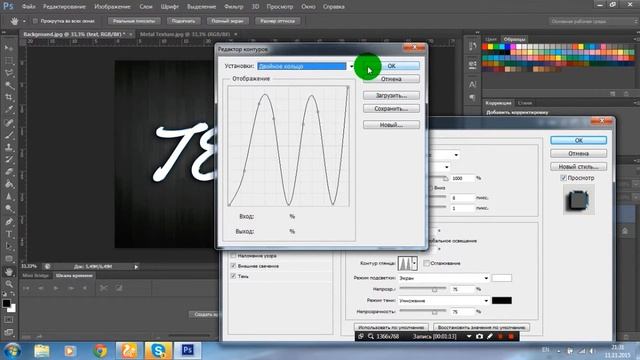Screen dimensions: 640x360
Task: Click 'Отмена' in the contour editor
Action: coord(391,79)
